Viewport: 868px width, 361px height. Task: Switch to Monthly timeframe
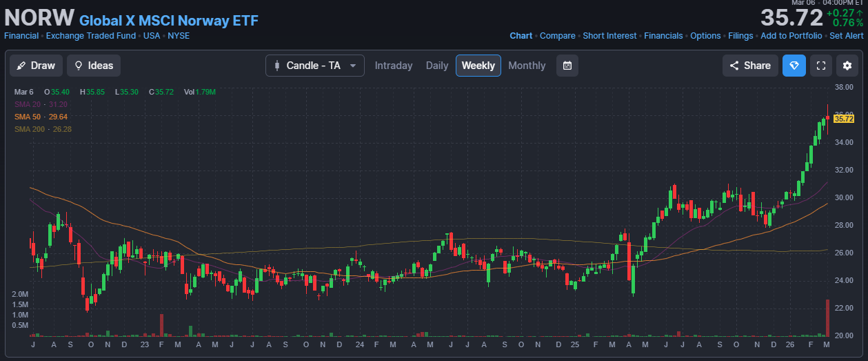(527, 66)
